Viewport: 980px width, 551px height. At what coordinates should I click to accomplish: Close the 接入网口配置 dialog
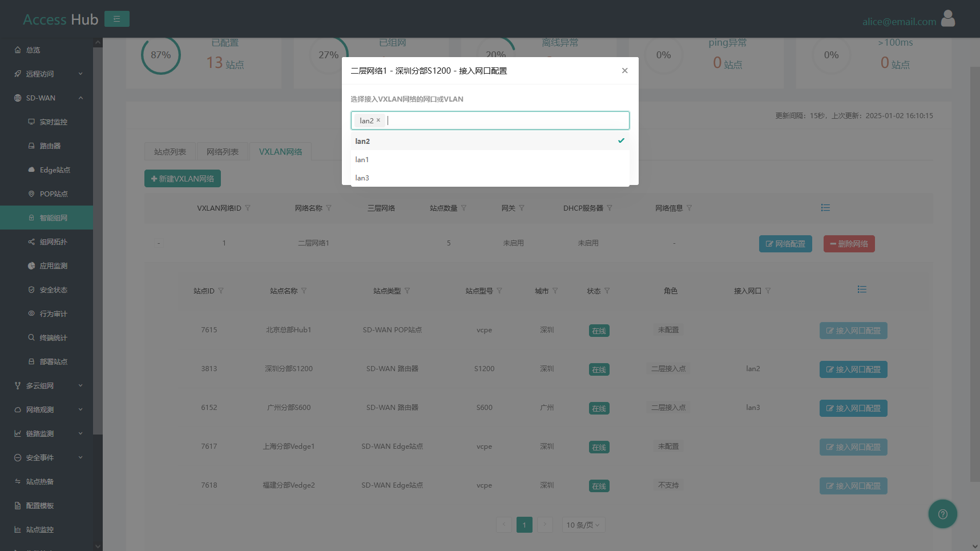[x=625, y=71]
